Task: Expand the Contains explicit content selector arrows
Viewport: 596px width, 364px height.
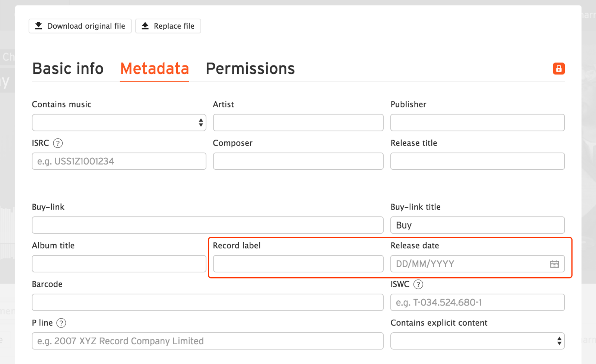Action: pos(559,341)
